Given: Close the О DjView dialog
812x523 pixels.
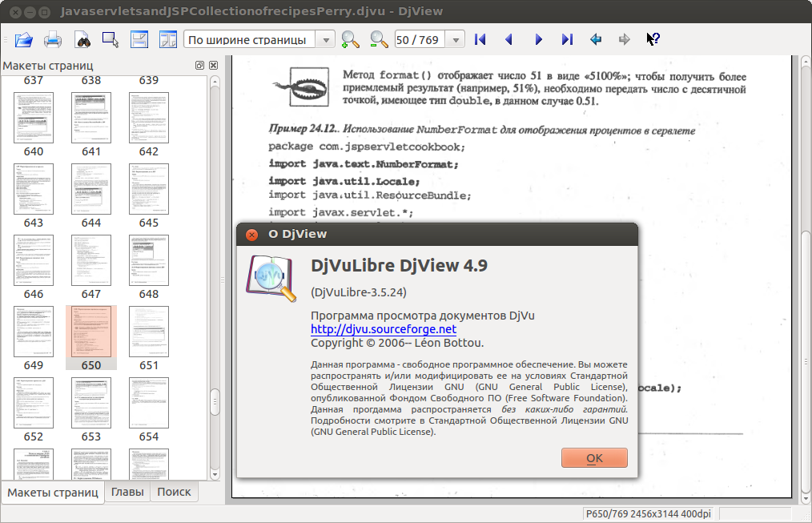Looking at the screenshot, I should point(251,235).
